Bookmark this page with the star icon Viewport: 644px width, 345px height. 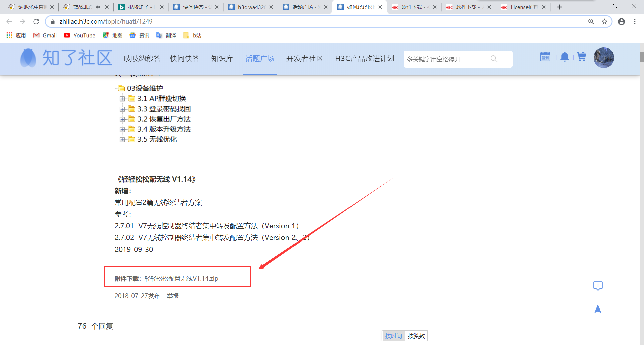[x=604, y=22]
